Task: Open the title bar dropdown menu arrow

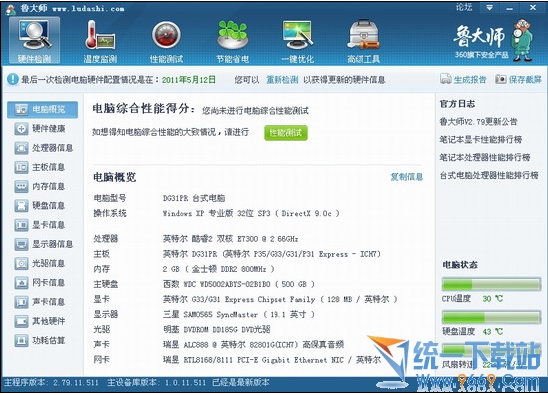Action: coord(489,8)
